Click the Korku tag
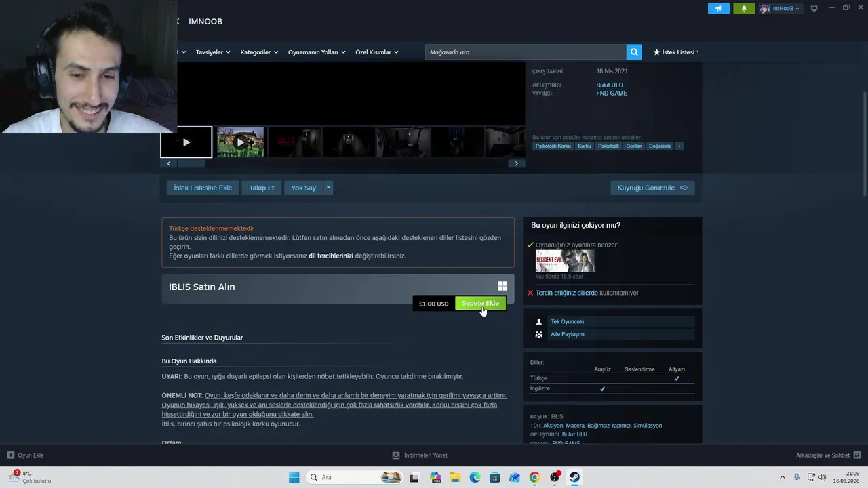This screenshot has width=868, height=488. click(585, 146)
